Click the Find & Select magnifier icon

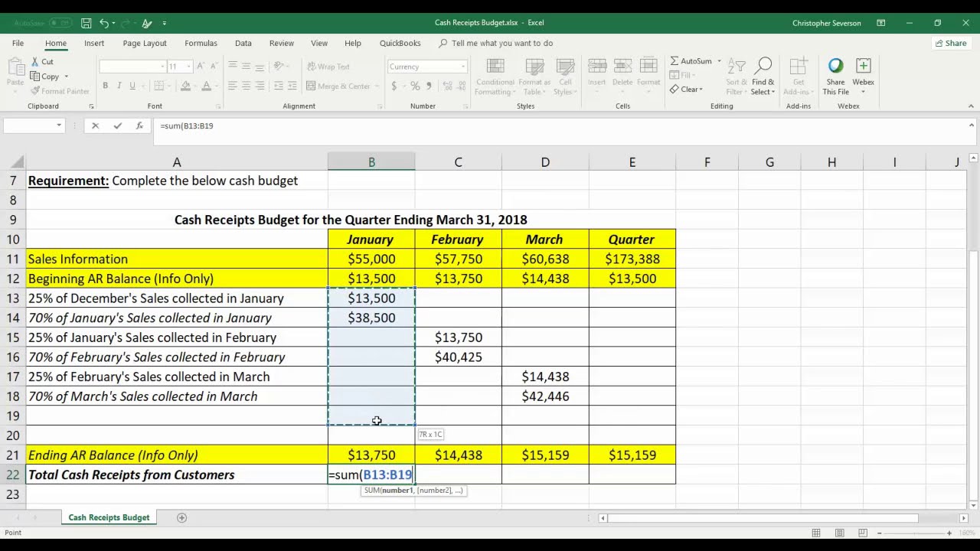(763, 67)
